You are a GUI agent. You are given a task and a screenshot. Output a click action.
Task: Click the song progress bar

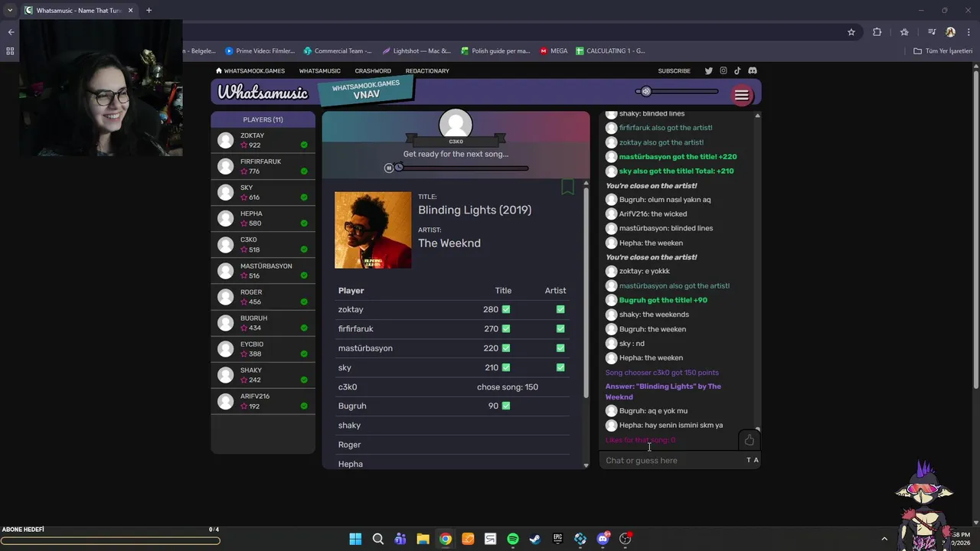click(x=462, y=168)
